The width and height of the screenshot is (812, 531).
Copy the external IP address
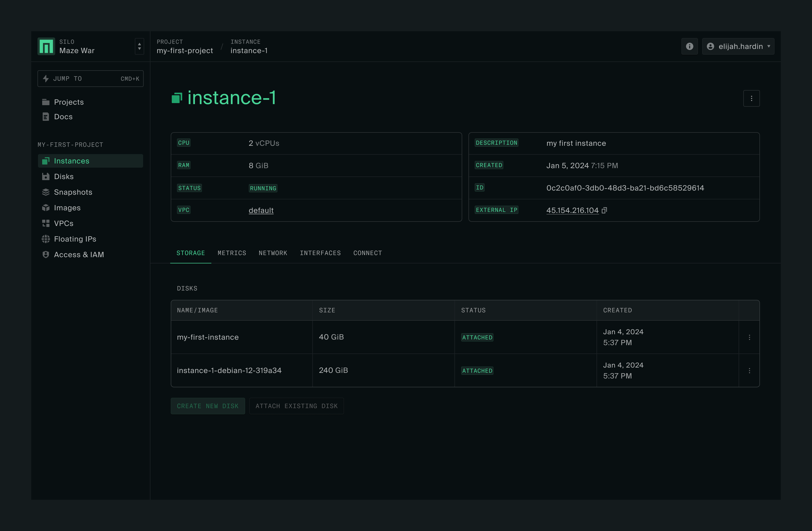pos(604,210)
